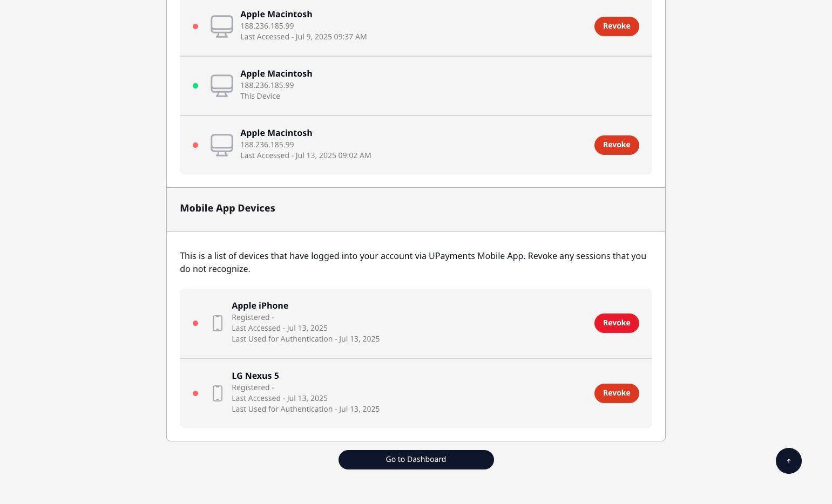832x504 pixels.
Task: Click the mobile devices description paragraph
Action: (x=412, y=262)
